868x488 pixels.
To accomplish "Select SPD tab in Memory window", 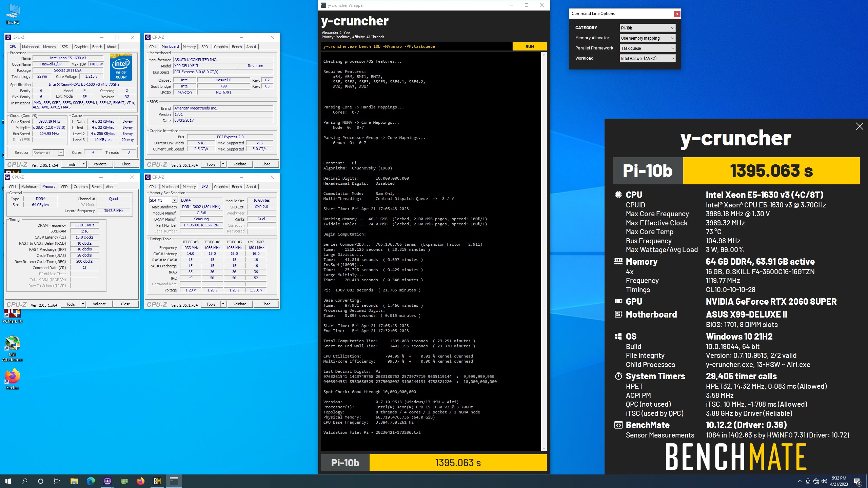I will click(x=64, y=187).
